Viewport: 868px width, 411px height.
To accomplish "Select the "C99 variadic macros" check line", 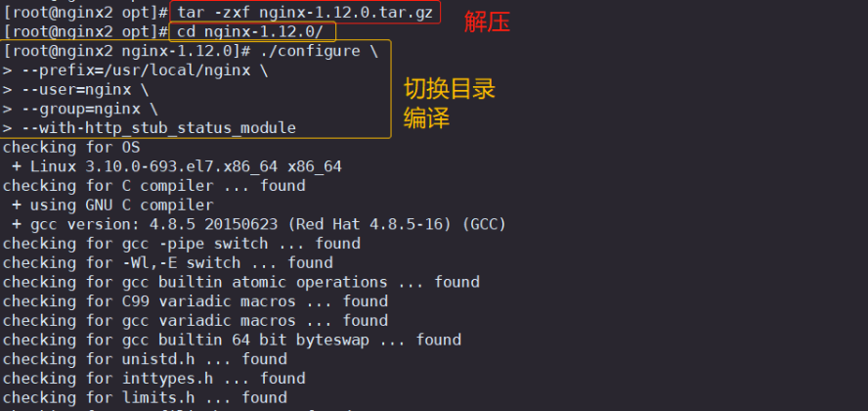I will (x=195, y=301).
